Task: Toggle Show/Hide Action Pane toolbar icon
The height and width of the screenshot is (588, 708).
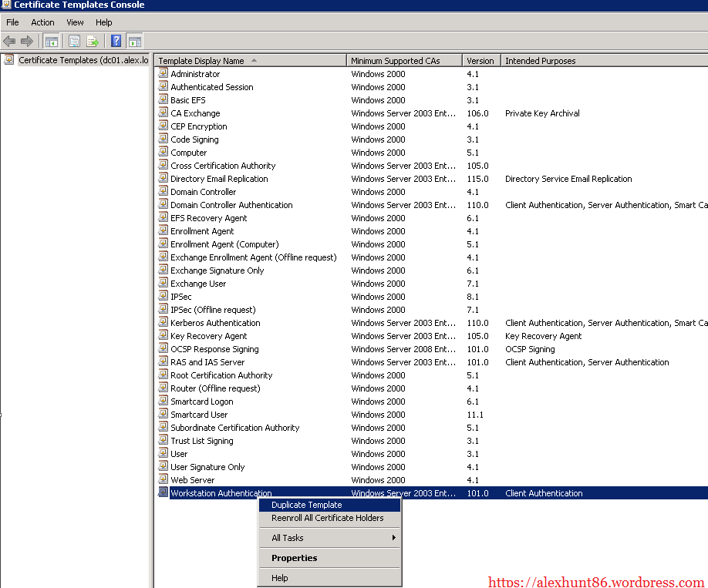Action: (135, 41)
